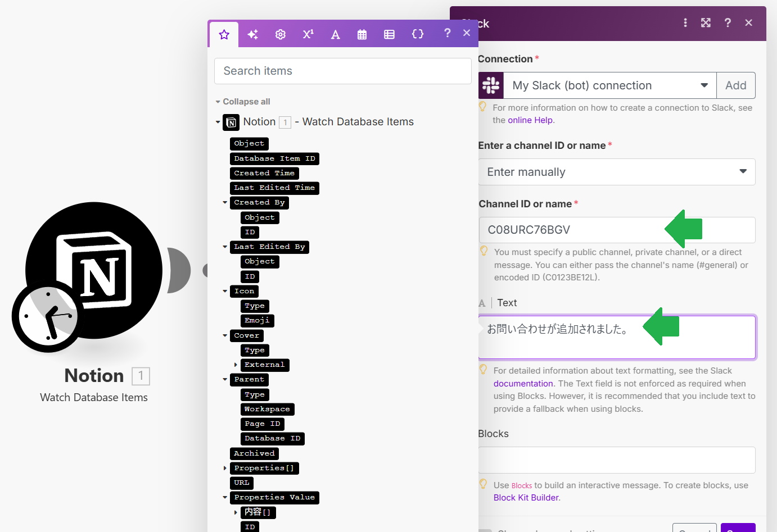Click the Notion module on canvas

(94, 270)
